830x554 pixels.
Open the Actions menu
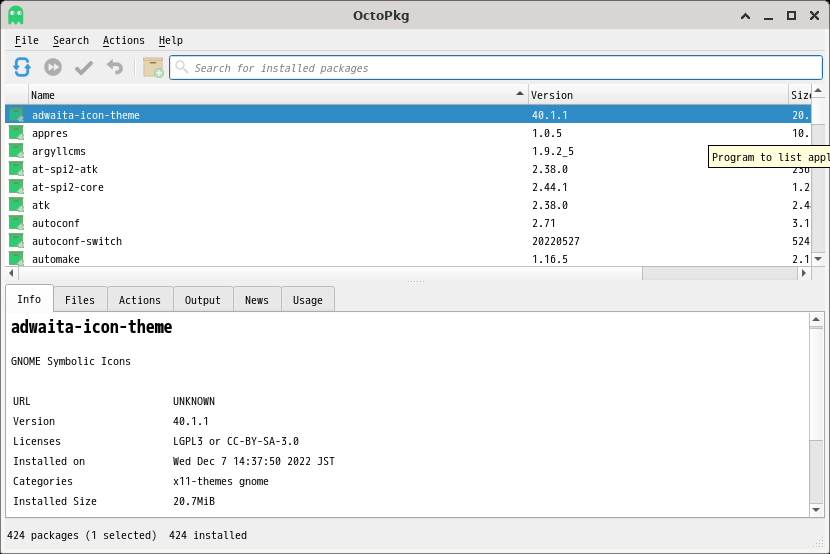coord(123,40)
